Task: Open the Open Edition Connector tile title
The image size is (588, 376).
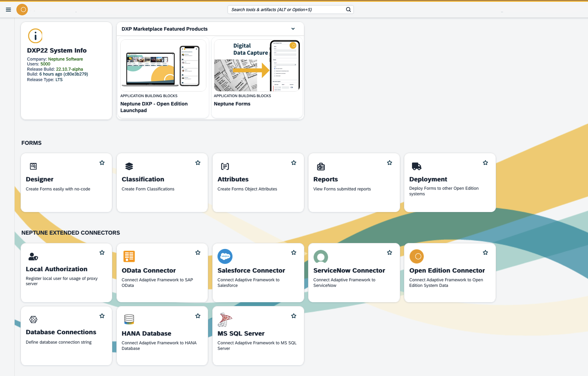Action: 447,271
